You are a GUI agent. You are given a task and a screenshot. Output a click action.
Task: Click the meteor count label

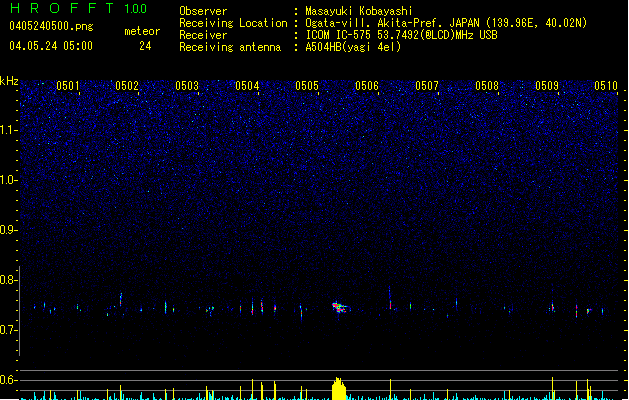pyautogui.click(x=142, y=31)
